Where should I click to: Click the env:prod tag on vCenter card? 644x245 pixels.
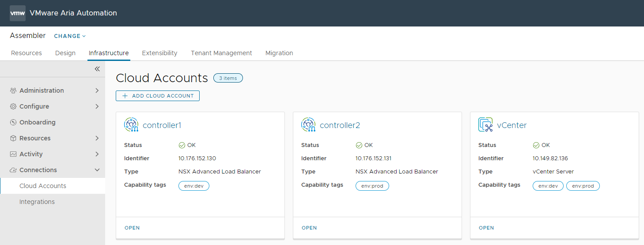(583, 186)
